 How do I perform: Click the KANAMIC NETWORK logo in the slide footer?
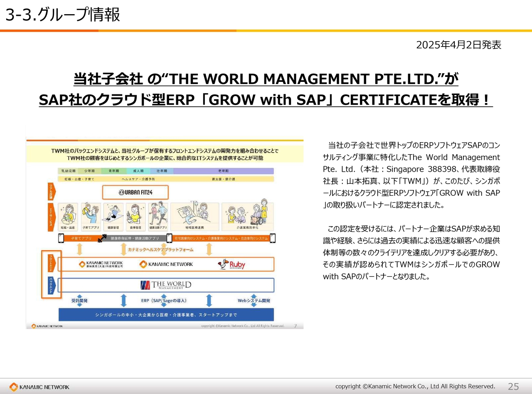coord(40,387)
